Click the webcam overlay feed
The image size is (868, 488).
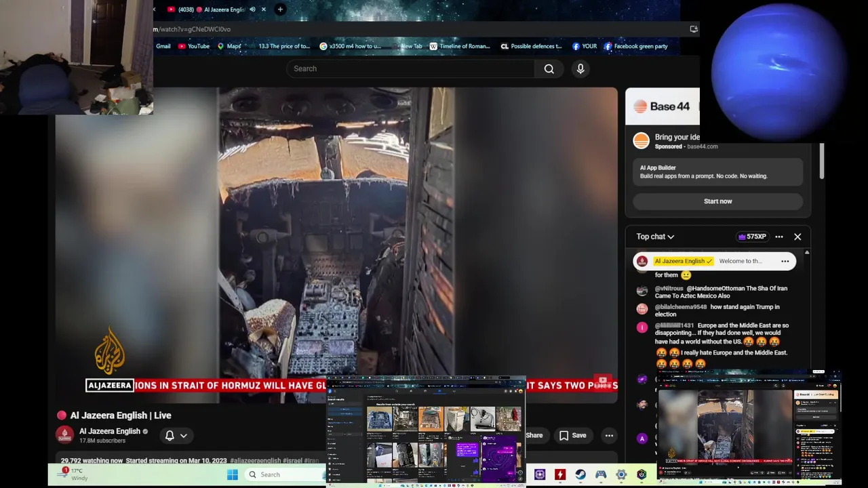[x=77, y=57]
